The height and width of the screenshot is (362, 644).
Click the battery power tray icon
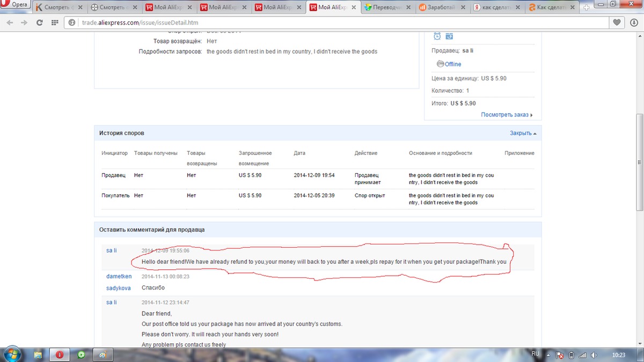(571, 355)
